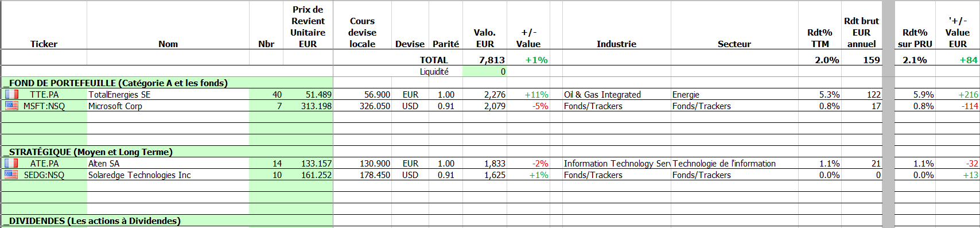The width and height of the screenshot is (980, 228).
Task: Click the Prix de Revient 313.198 cell
Action: click(308, 106)
